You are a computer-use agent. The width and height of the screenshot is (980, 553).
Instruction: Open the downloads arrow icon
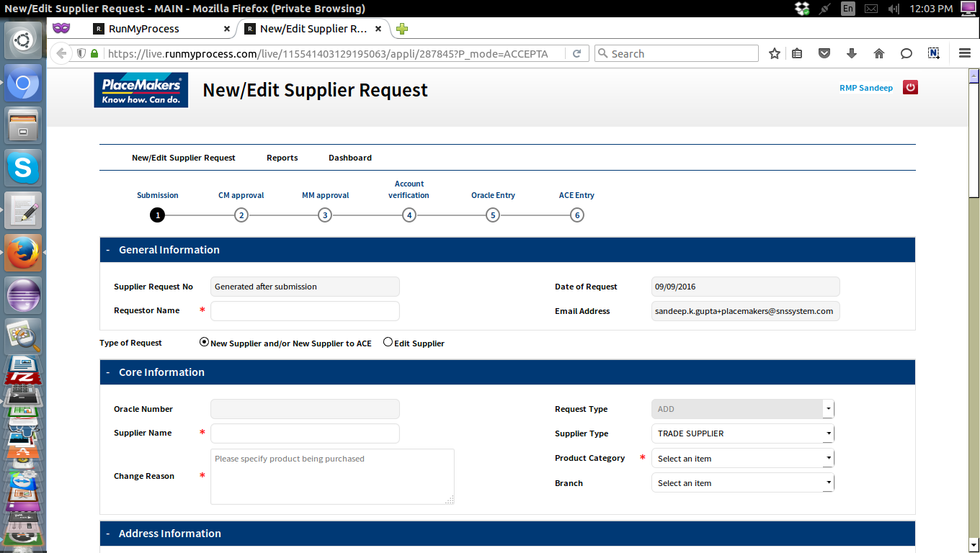pos(852,54)
